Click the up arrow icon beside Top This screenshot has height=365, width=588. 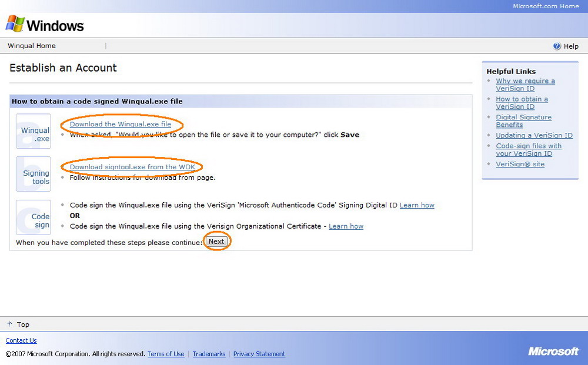[10, 324]
